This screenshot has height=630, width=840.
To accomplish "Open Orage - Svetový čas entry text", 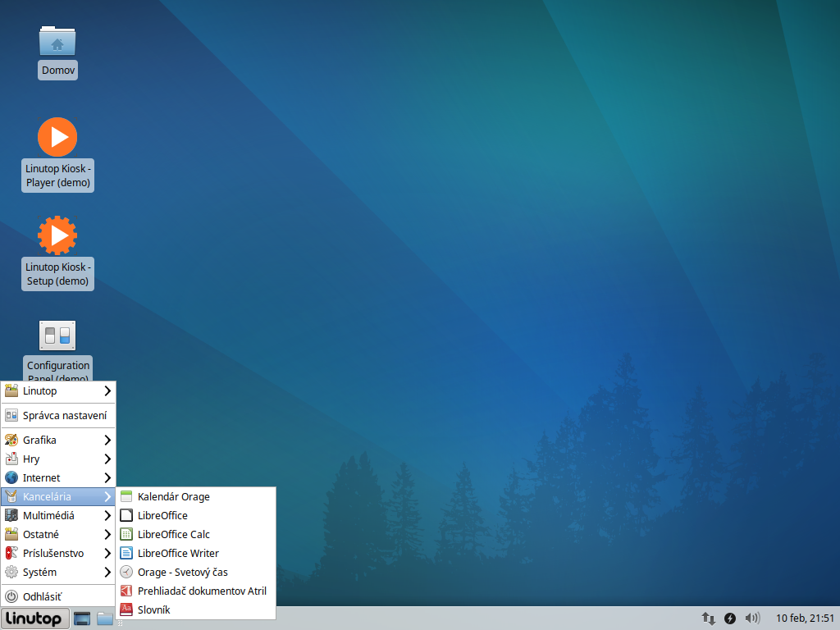I will pyautogui.click(x=183, y=572).
